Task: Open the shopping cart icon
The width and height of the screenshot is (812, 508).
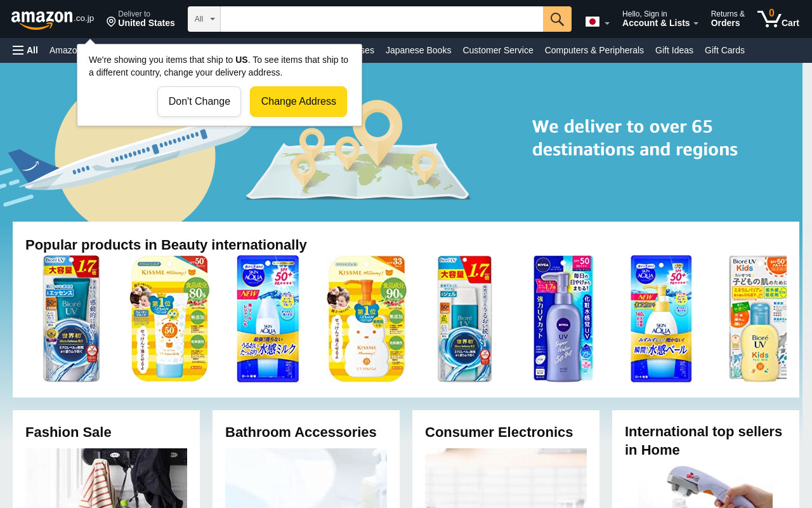Action: pyautogui.click(x=778, y=18)
